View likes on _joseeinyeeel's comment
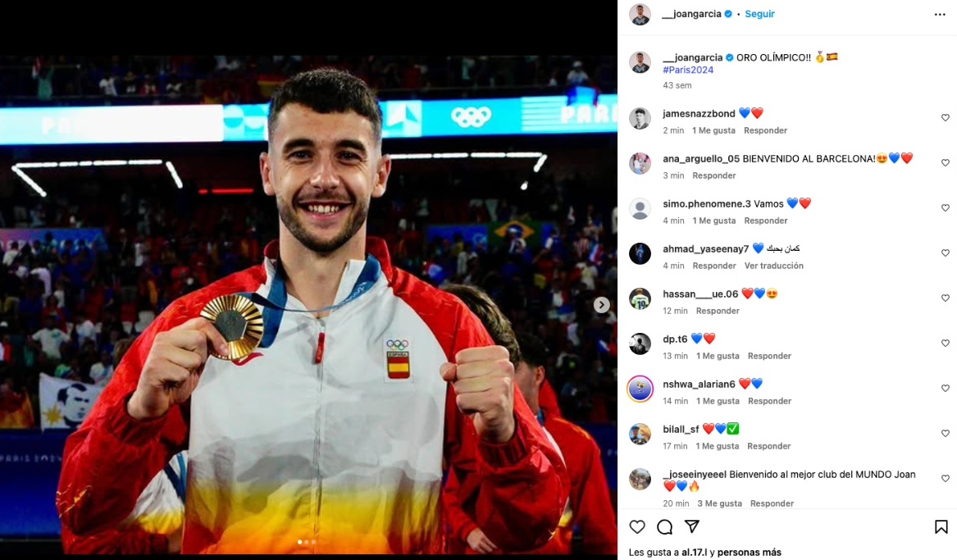This screenshot has height=560, width=957. [719, 504]
